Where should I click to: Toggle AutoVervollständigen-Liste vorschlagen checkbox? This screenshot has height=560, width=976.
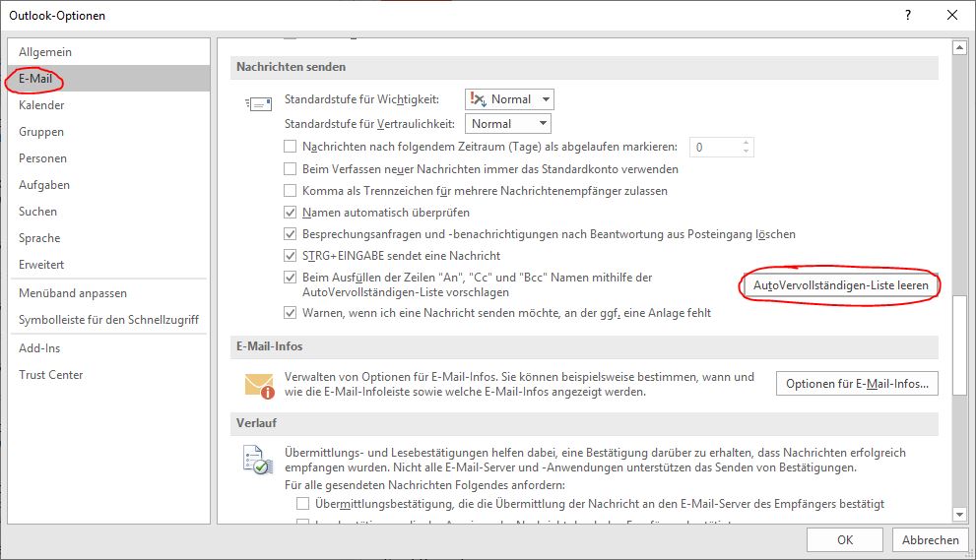tap(291, 278)
